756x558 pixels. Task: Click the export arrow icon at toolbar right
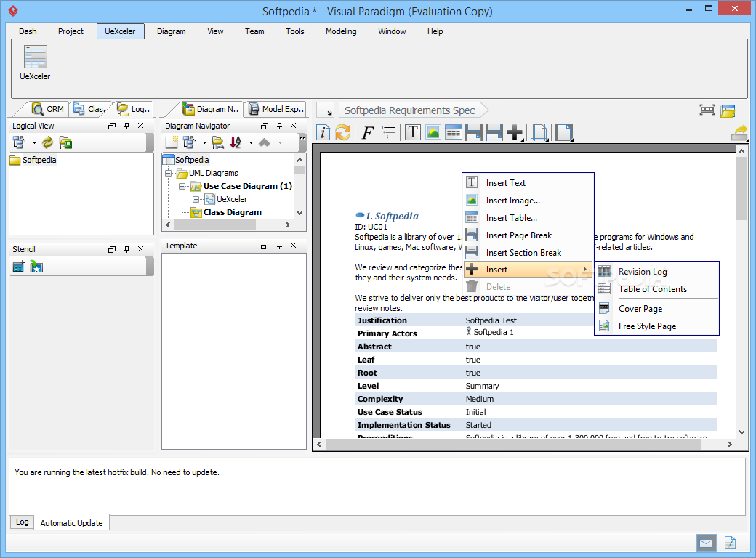click(739, 132)
